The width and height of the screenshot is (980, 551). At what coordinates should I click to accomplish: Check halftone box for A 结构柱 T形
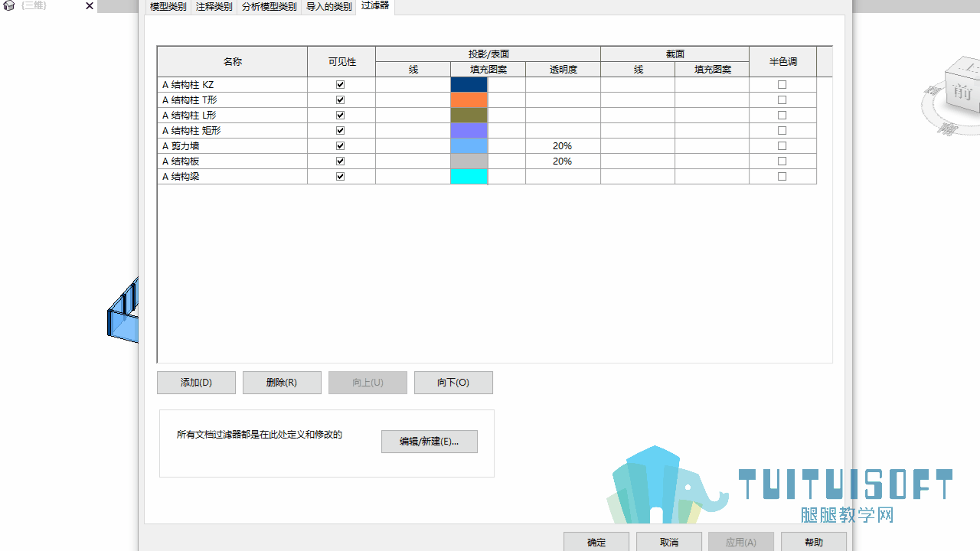(782, 100)
